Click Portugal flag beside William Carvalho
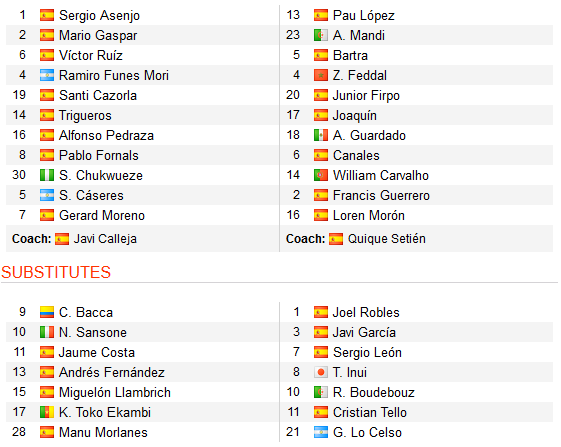561x447 pixels. [x=321, y=175]
